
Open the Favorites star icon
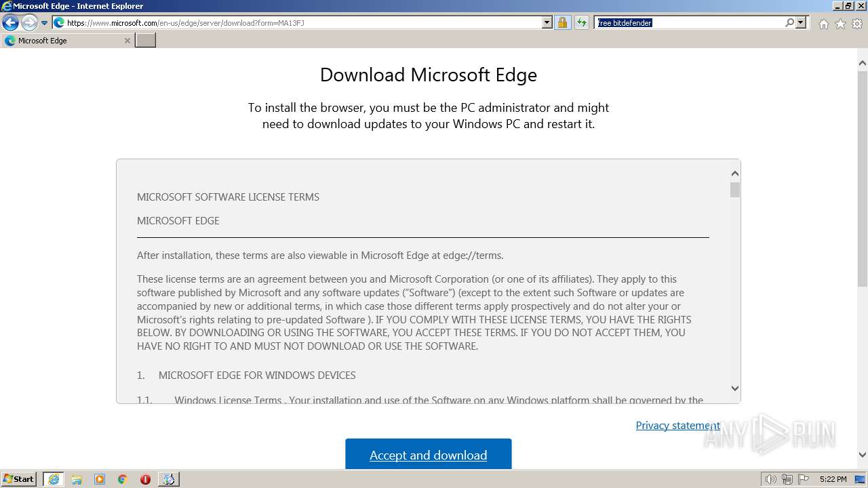click(x=840, y=24)
